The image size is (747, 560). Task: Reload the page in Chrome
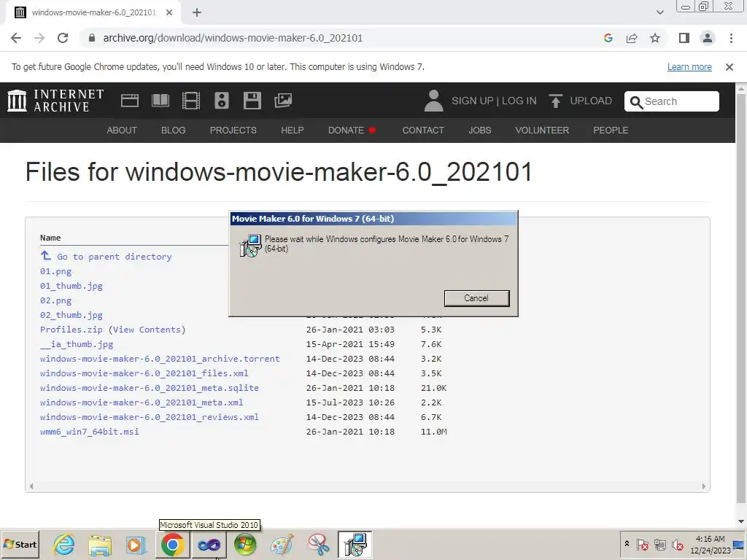point(63,38)
